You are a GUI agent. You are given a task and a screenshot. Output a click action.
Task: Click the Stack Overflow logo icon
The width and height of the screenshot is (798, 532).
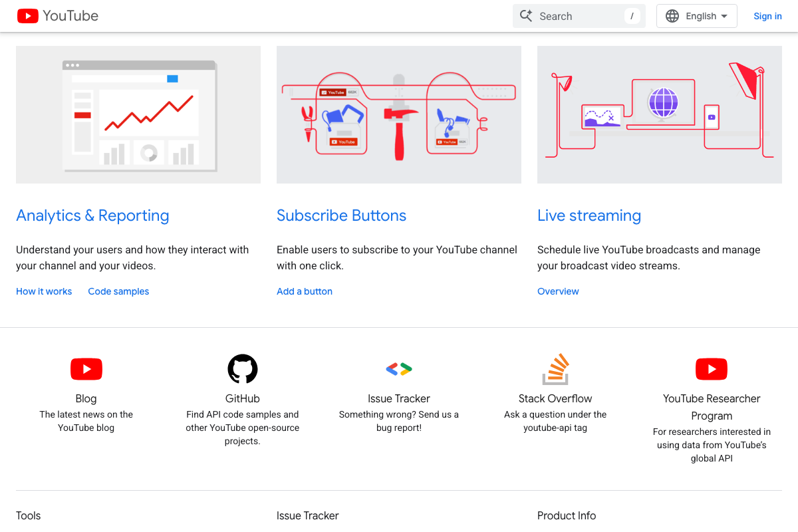555,369
